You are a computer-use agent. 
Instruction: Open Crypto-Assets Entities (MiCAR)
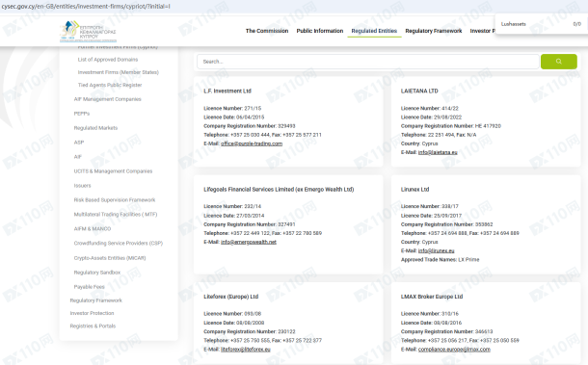(x=110, y=258)
